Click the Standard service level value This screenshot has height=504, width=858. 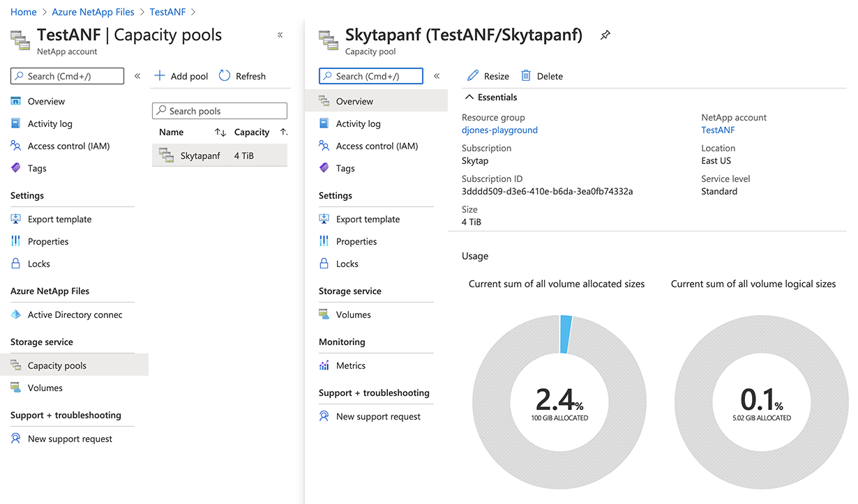point(719,191)
